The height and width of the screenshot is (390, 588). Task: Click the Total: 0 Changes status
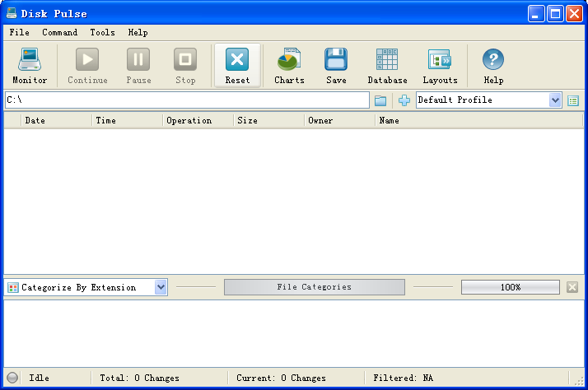click(x=139, y=378)
